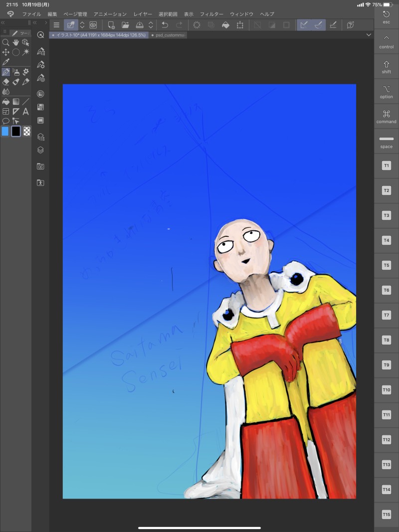The image size is (399, 532).
Task: Click the Fill bucket in command bar
Action: click(x=225, y=25)
